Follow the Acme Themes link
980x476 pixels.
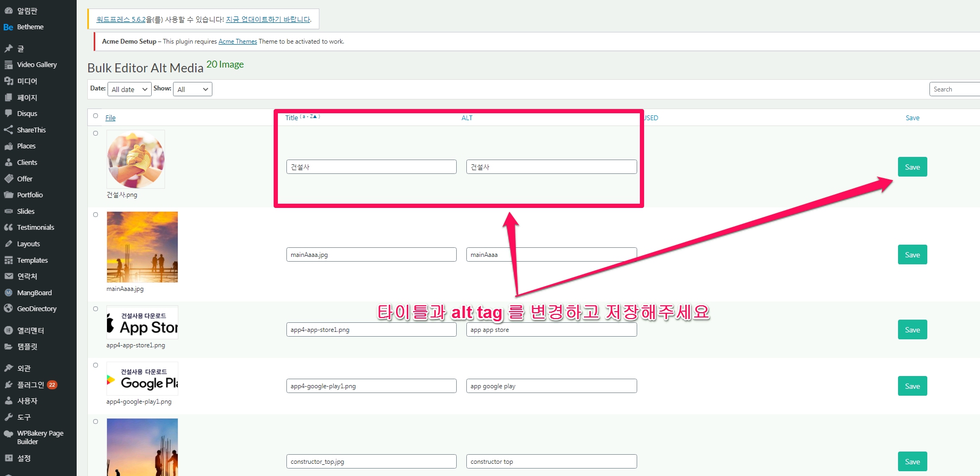237,41
